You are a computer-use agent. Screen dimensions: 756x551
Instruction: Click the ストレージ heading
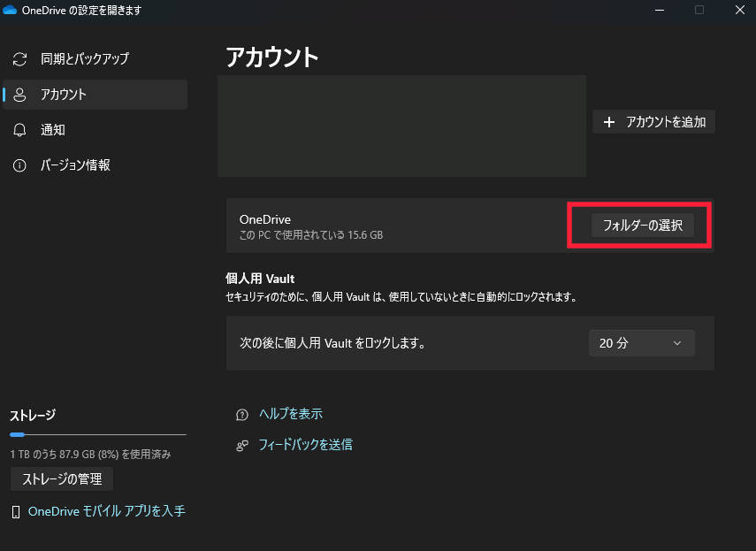point(33,415)
